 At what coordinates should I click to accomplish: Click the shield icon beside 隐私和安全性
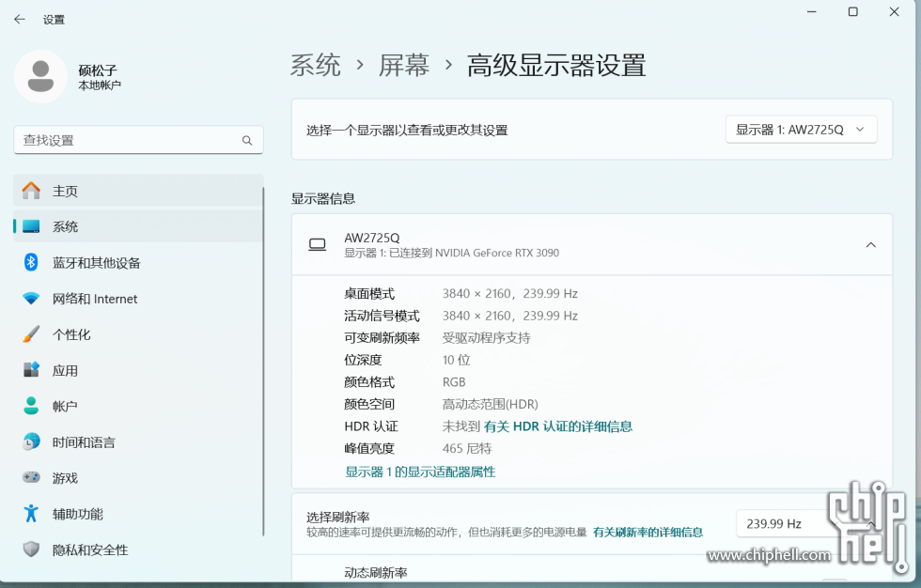tap(31, 549)
